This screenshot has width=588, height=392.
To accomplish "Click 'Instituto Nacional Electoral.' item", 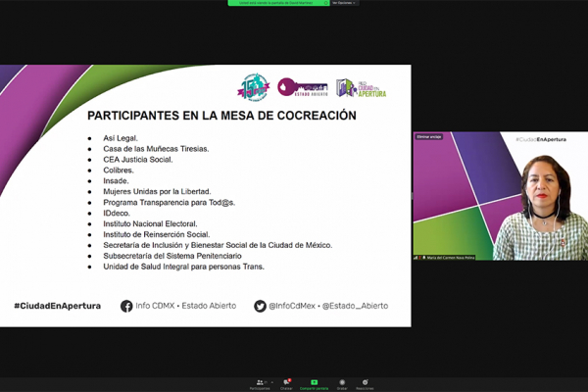I will 150,224.
